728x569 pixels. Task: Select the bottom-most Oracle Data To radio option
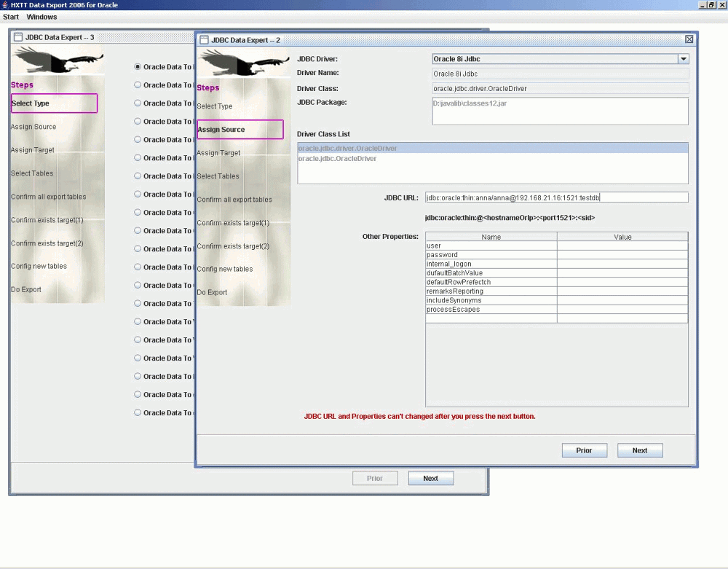(137, 412)
